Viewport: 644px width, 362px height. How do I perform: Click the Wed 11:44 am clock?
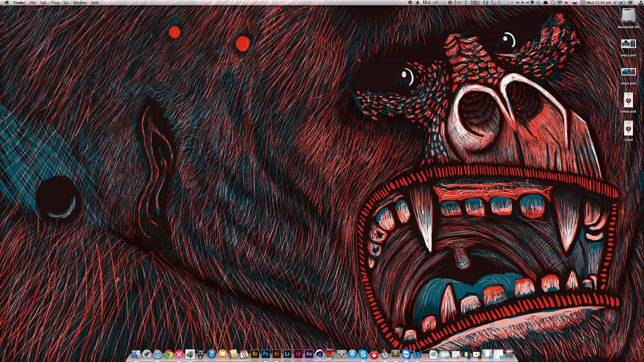click(x=599, y=3)
